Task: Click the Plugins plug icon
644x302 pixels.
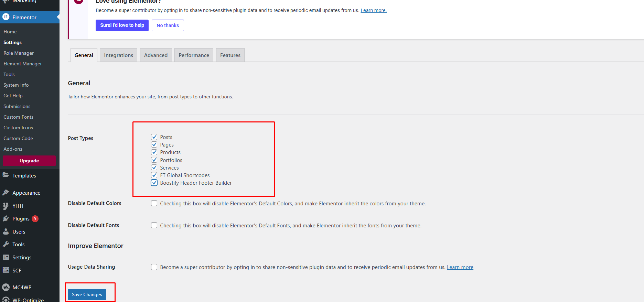Action: coord(6,219)
